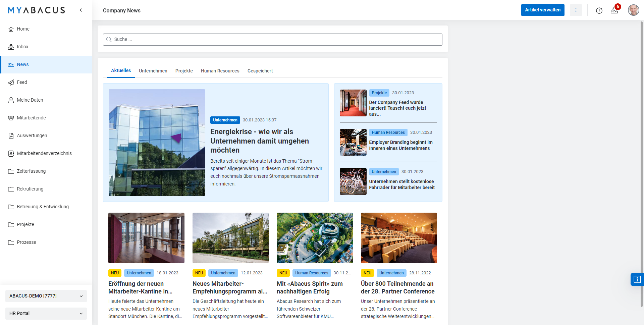Click the user profile avatar

[633, 10]
